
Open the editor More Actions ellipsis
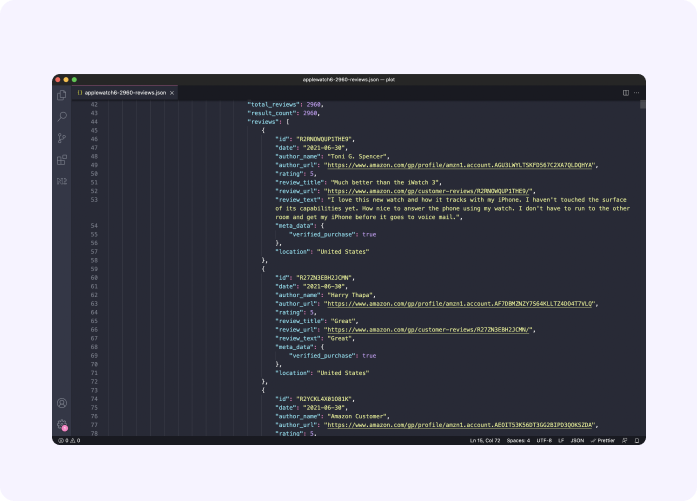pos(637,92)
